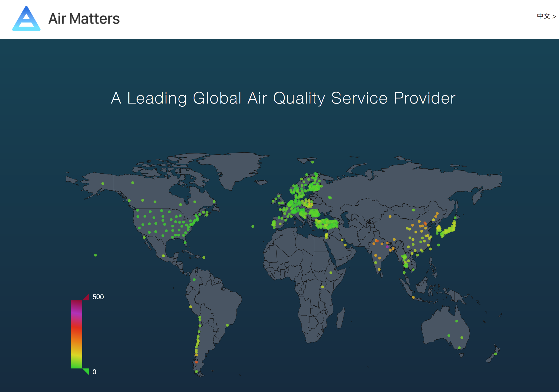Click the purple pollution dot in eastern India
Image resolution: width=559 pixels, height=392 pixels.
[x=387, y=247]
